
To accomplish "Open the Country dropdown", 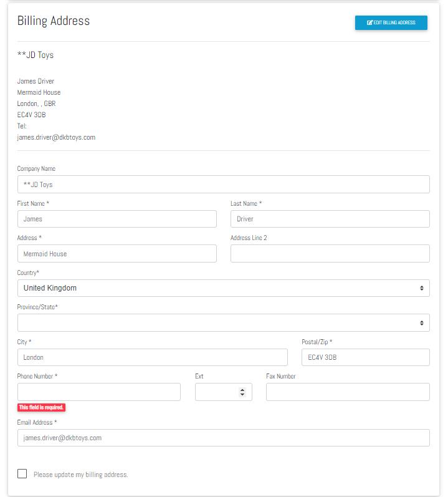I will 223,288.
